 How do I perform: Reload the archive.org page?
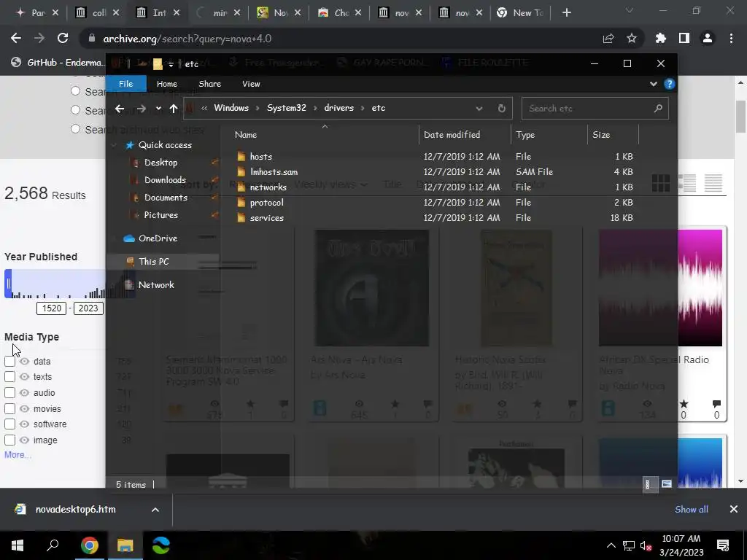(63, 39)
